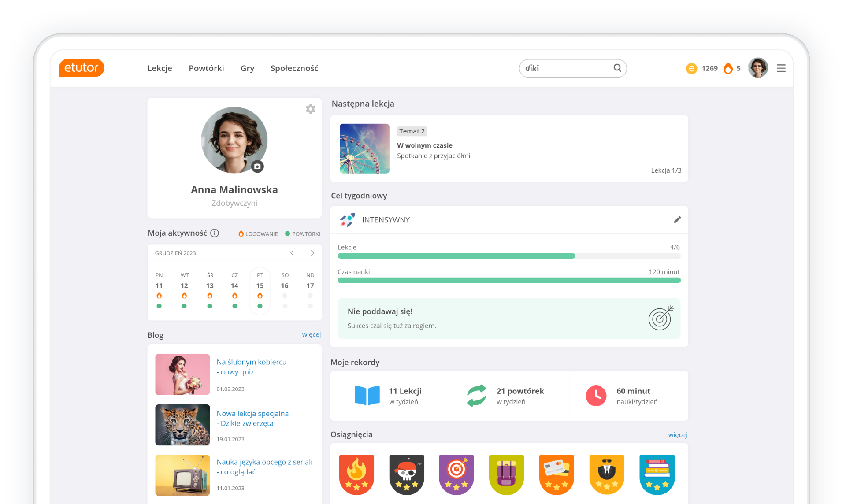This screenshot has height=504, width=846.
Task: Go to next month in calendar
Action: click(x=312, y=253)
